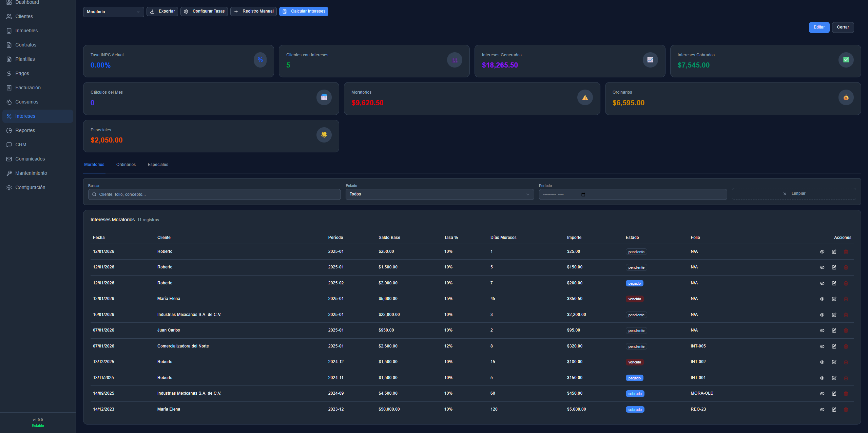
Task: Click the calendar icon in the Período field
Action: pyautogui.click(x=583, y=194)
